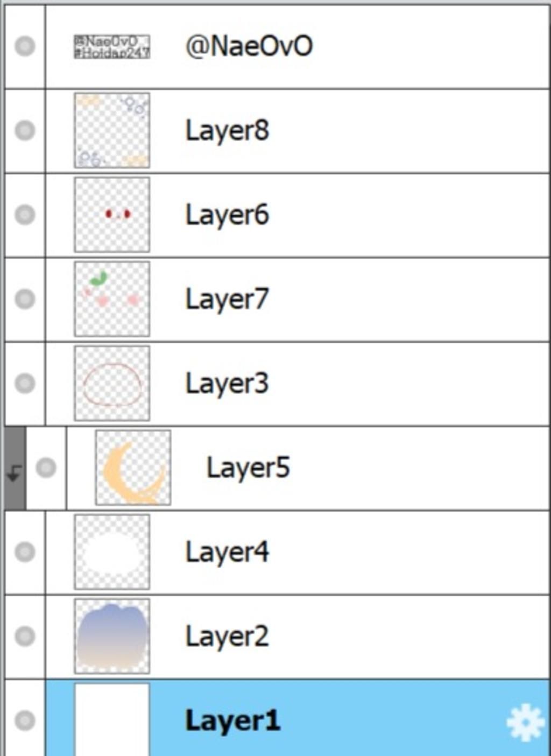Hide Layer8 using its visibility dot

pyautogui.click(x=25, y=130)
